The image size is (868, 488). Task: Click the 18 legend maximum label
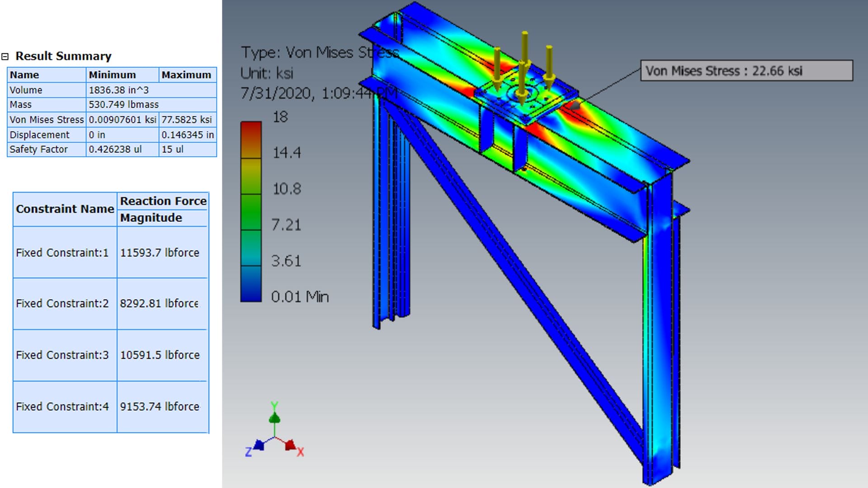coord(280,117)
